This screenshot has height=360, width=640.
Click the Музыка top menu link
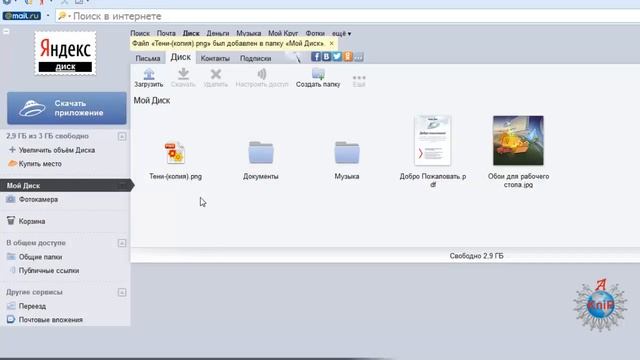point(249,33)
